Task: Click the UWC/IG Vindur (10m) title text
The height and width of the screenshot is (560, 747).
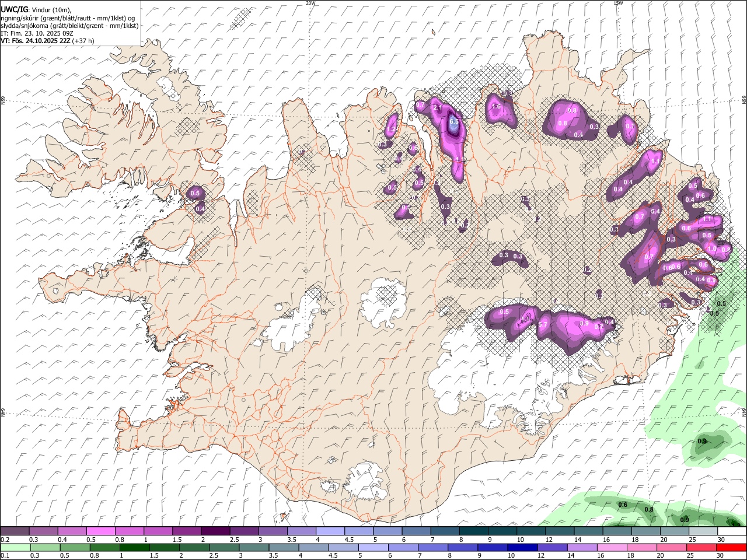Action: [36, 10]
